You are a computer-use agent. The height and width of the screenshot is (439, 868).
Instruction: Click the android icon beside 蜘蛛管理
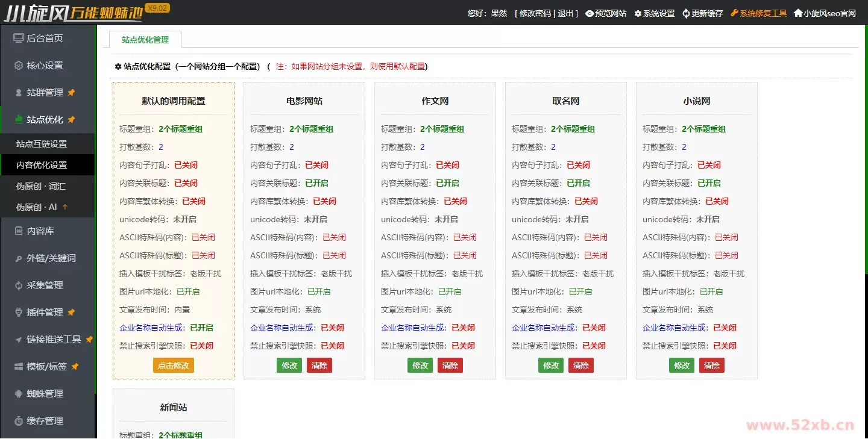pyautogui.click(x=19, y=394)
